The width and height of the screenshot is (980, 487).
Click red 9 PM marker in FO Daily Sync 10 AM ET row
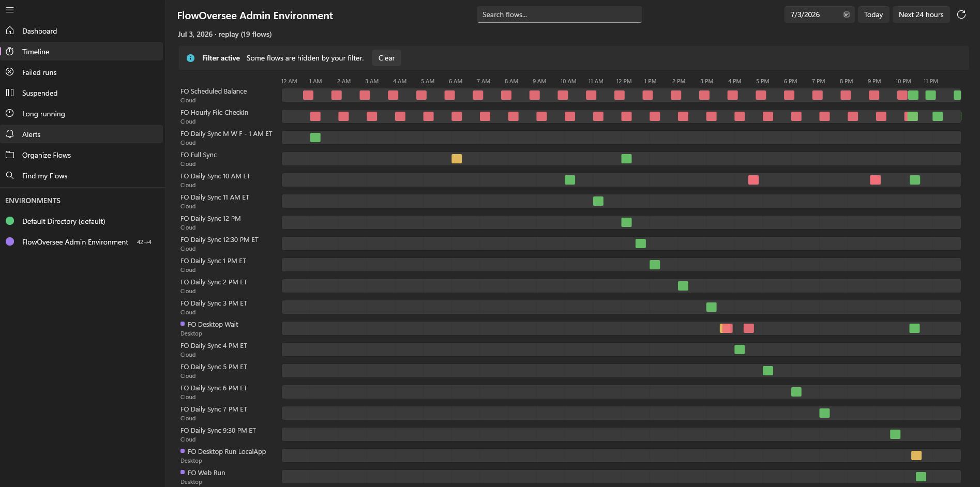[x=875, y=180]
